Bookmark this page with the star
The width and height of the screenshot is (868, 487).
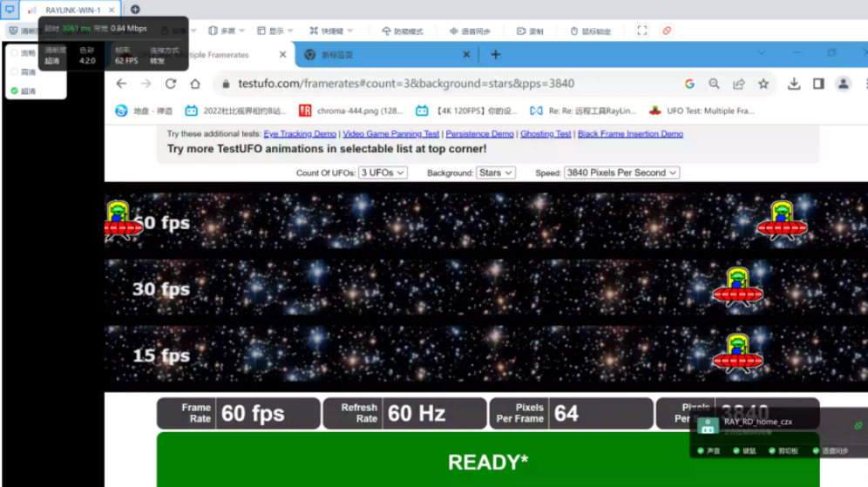coord(763,84)
